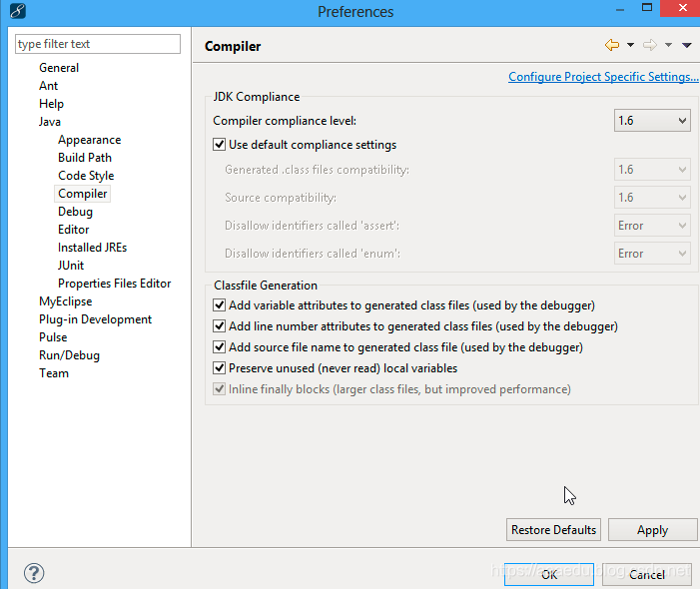This screenshot has width=700, height=589.
Task: Select JUnit under Java
Action: [x=71, y=266]
